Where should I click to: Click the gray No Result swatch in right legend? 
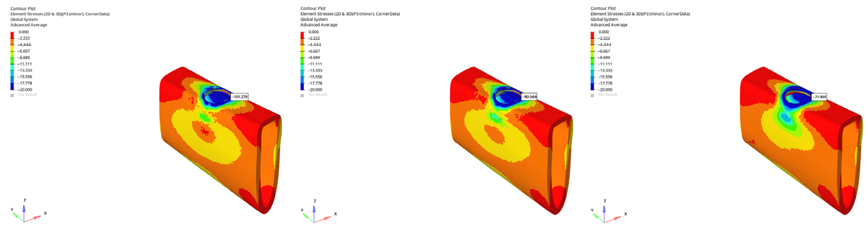tap(592, 95)
